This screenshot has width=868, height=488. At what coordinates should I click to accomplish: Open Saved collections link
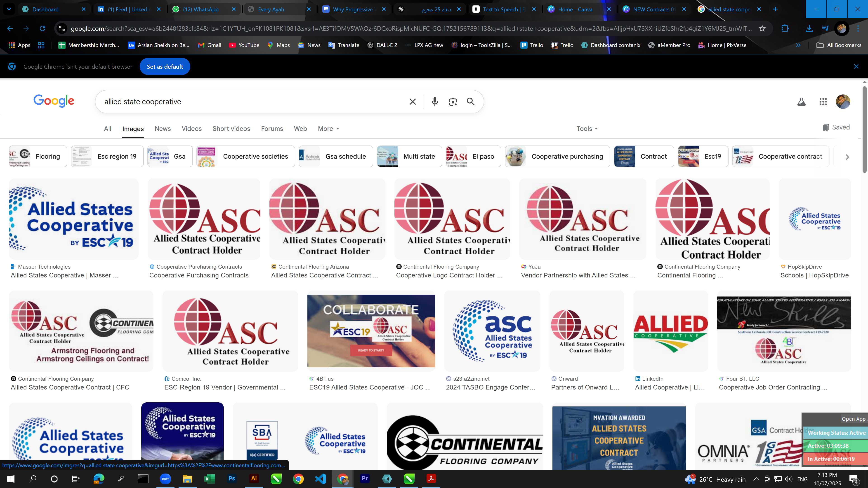click(x=836, y=127)
